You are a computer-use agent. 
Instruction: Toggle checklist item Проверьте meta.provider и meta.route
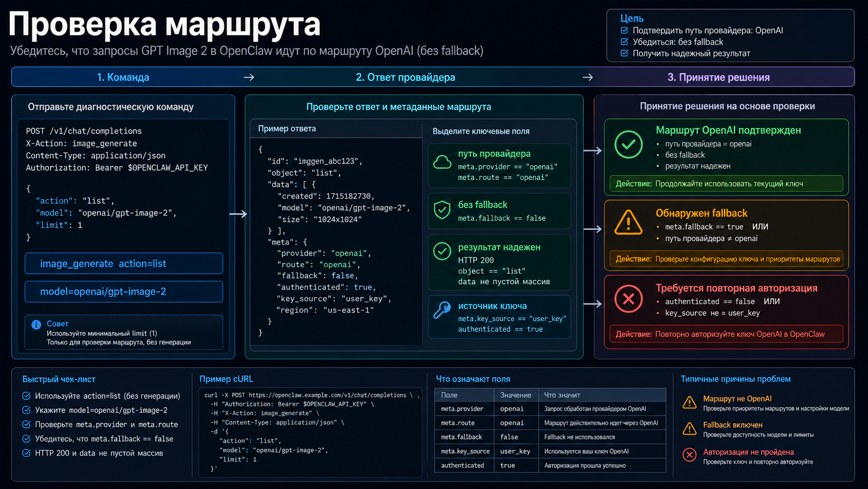click(26, 425)
